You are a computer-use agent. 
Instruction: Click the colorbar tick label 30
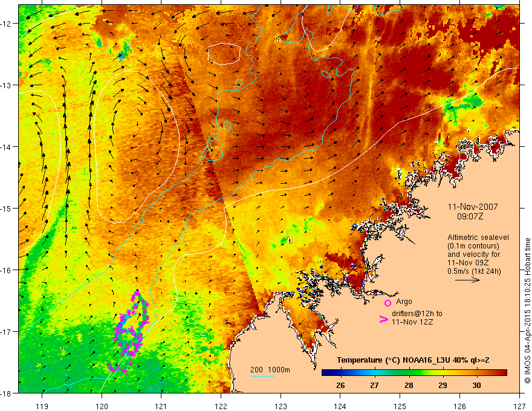tap(476, 386)
